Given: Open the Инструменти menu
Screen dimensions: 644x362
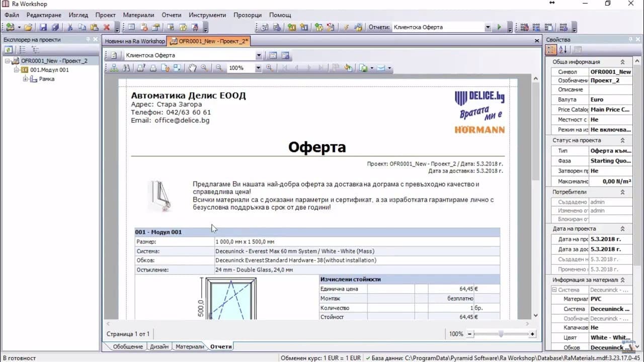Looking at the screenshot, I should click(x=207, y=15).
